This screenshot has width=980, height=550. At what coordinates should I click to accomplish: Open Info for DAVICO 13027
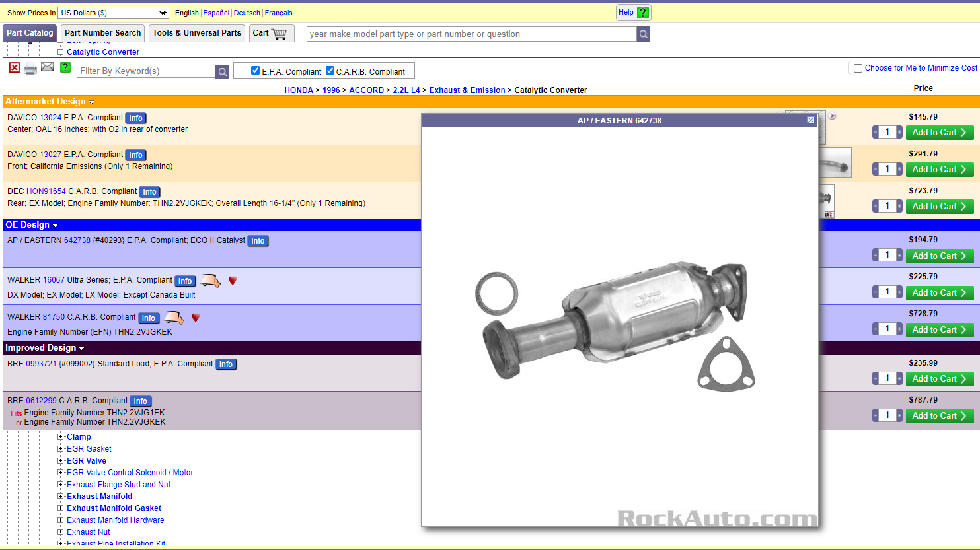point(135,155)
